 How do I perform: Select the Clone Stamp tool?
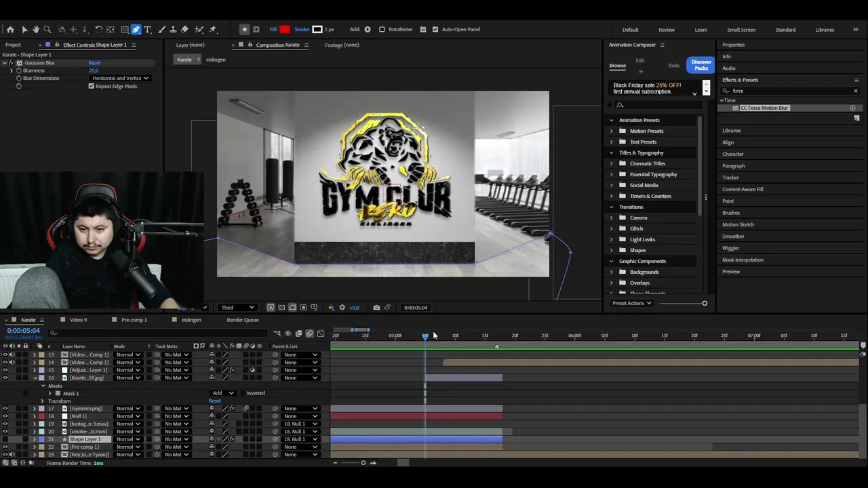[173, 30]
